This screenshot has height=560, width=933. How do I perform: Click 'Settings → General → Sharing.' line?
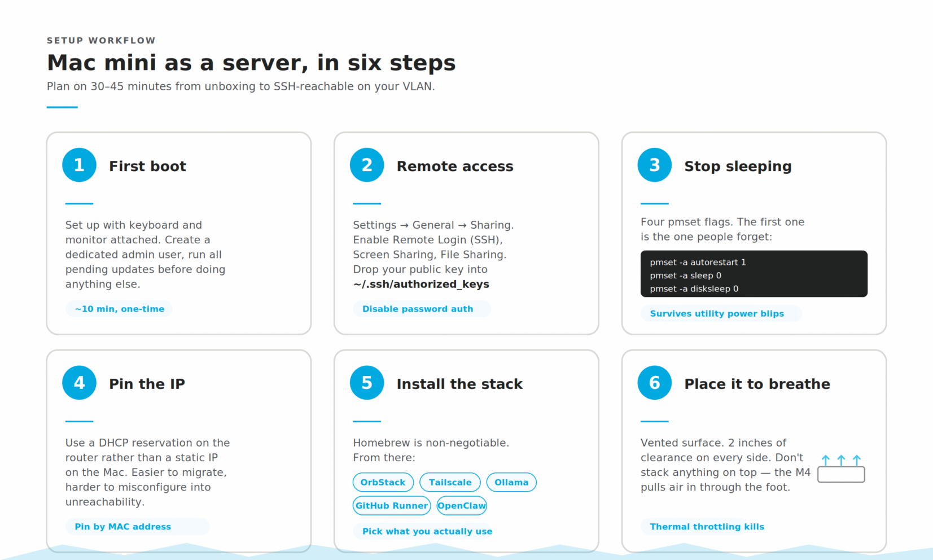(x=433, y=225)
